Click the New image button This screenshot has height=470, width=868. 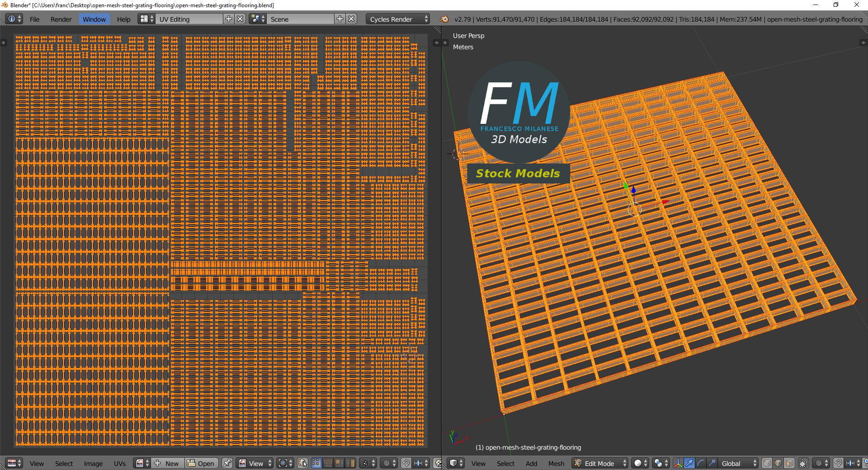168,463
